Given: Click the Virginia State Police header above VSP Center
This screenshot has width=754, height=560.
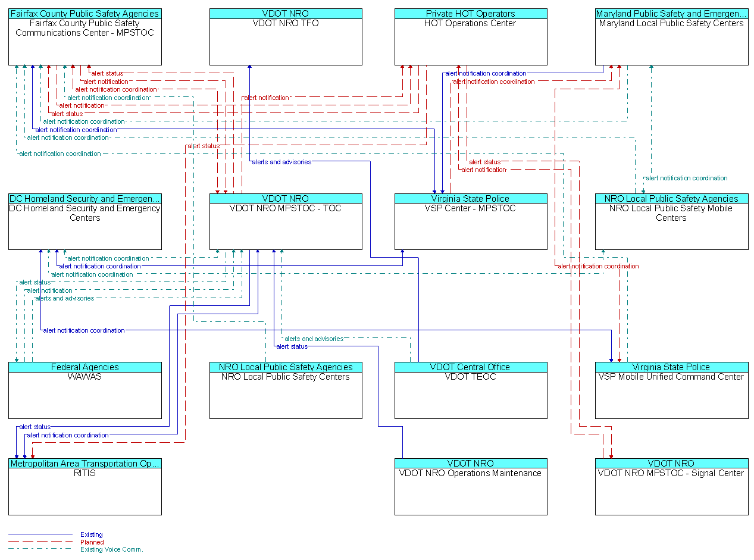Looking at the screenshot, I should (x=471, y=199).
